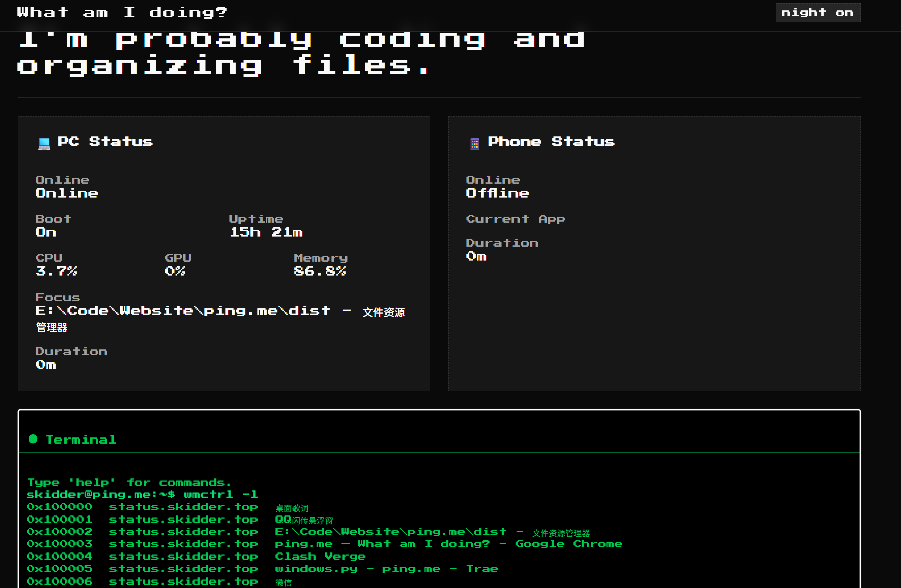Viewport: 901px width, 588px height.
Task: Select the Terminal header label
Action: tap(81, 440)
